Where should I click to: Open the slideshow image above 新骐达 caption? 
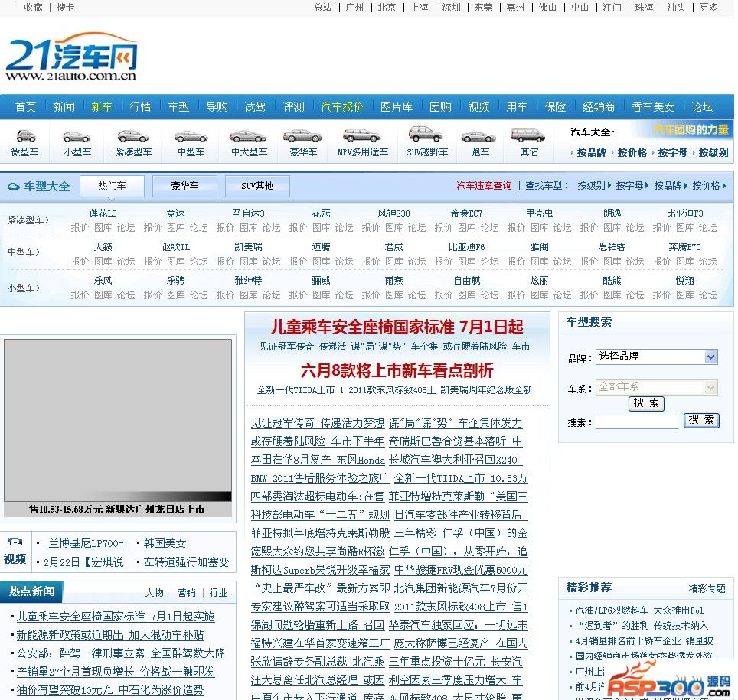(x=118, y=420)
